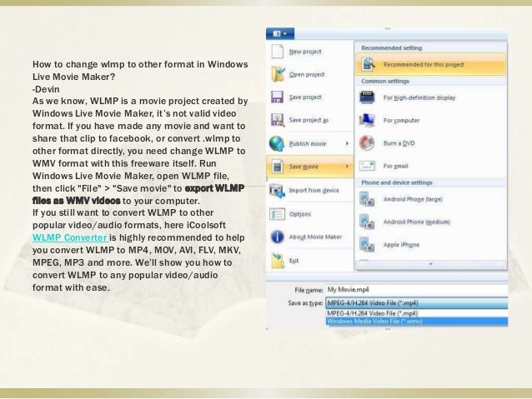The image size is (532, 399).
Task: Click the Recommended setting section header
Action: point(392,47)
